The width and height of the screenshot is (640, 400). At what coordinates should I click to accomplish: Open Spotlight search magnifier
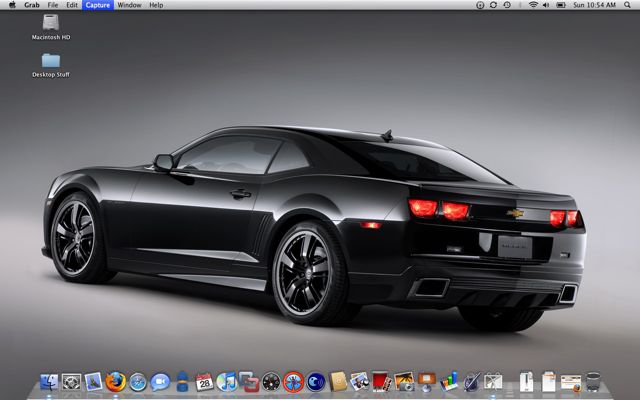(x=629, y=5)
